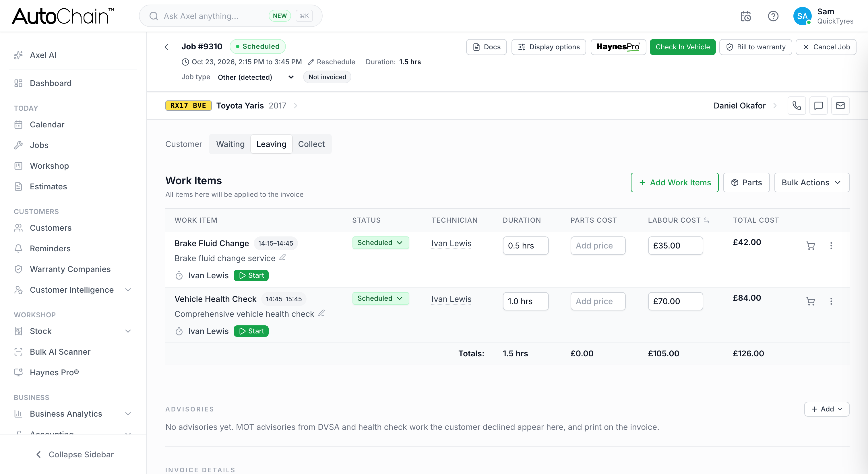868x474 pixels.
Task: Edit Comprehensive vehicle health check description pencil
Action: pyautogui.click(x=321, y=313)
